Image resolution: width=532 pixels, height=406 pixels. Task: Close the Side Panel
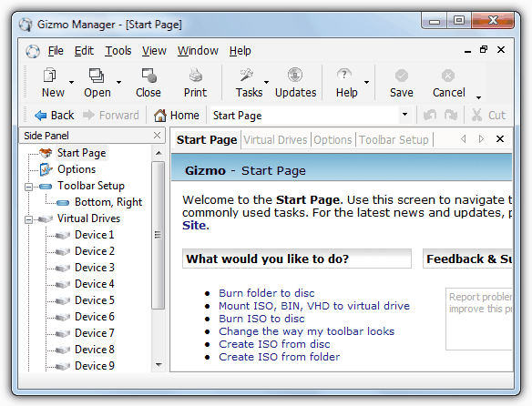[x=157, y=136]
